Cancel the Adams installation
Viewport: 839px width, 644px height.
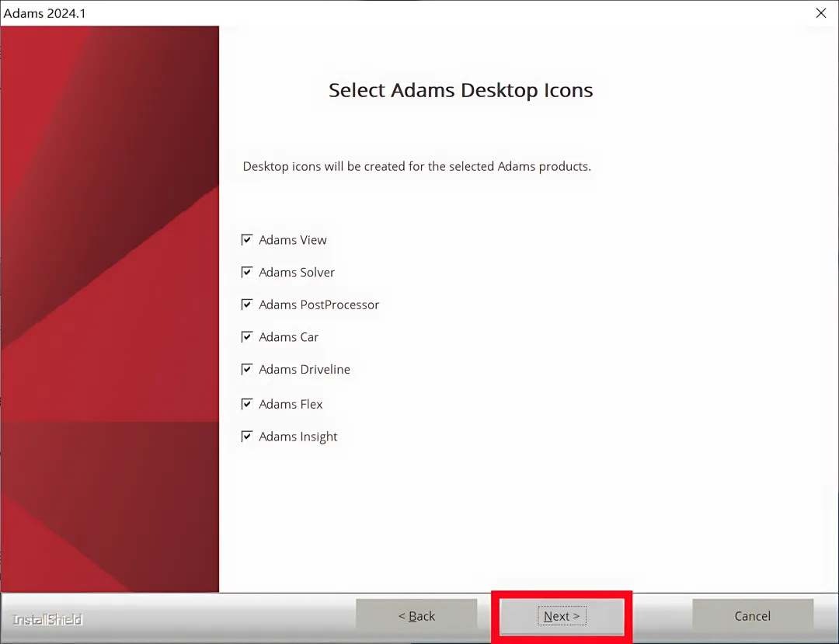pyautogui.click(x=752, y=616)
